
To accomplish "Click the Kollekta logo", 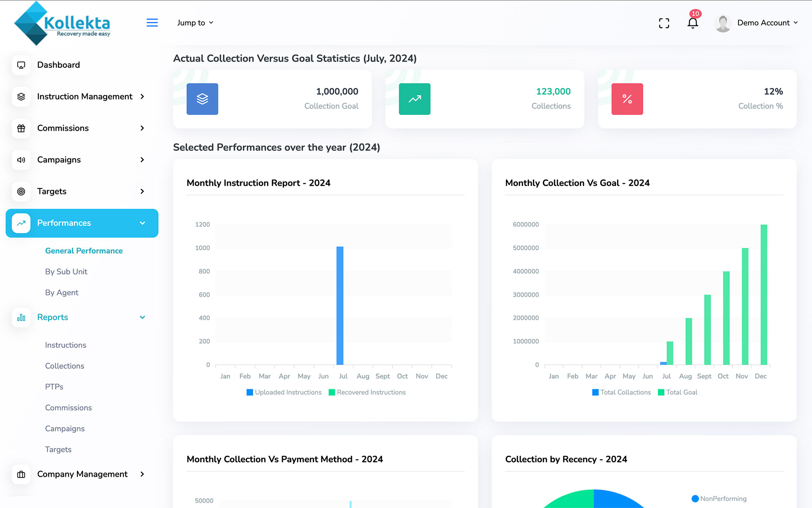I will [63, 24].
